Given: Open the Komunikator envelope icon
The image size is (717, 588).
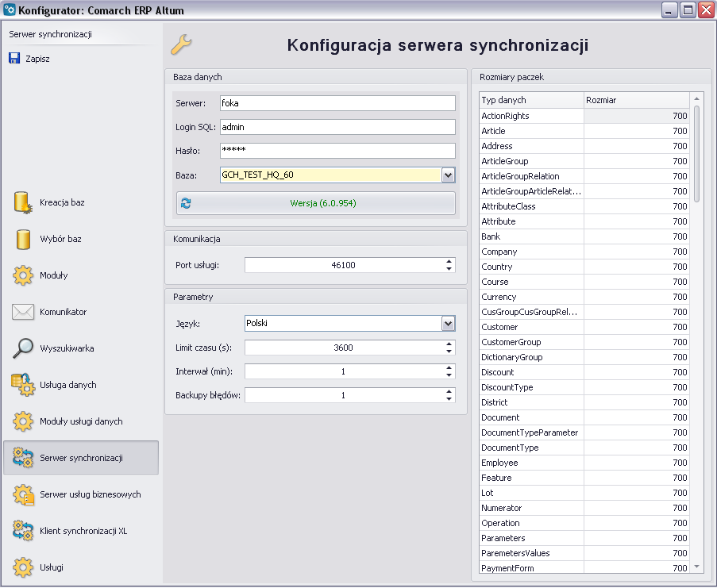Looking at the screenshot, I should coord(23,312).
